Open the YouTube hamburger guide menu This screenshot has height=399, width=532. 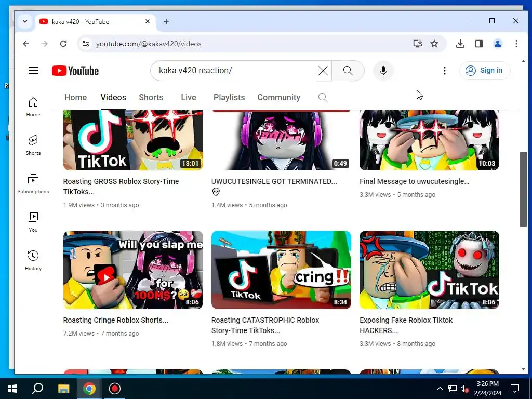[33, 71]
